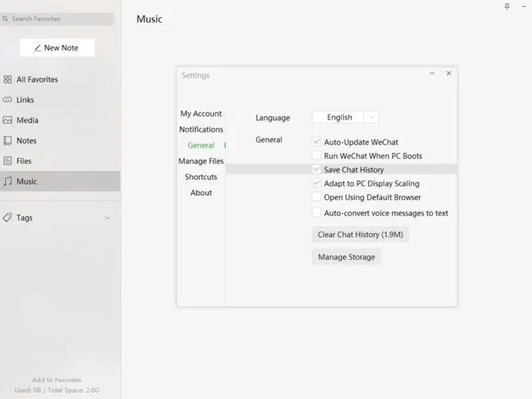Open the Language dropdown arrow
532x399 pixels.
[x=372, y=118]
